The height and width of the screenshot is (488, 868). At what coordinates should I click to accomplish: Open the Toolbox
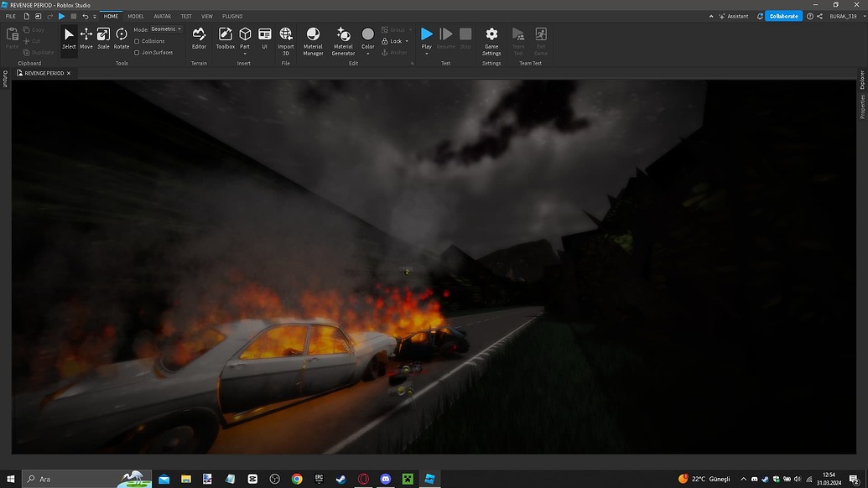225,35
